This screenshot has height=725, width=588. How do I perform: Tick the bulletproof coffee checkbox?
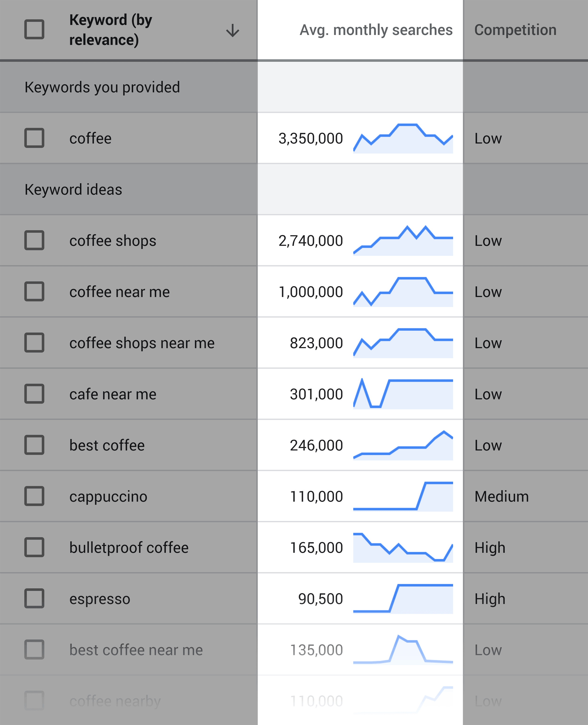(34, 547)
